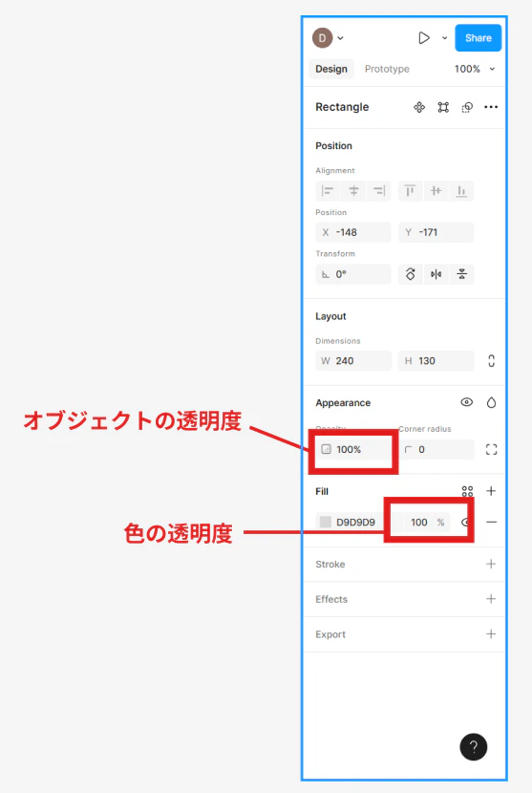
Task: Open the help question mark button
Action: (x=474, y=747)
